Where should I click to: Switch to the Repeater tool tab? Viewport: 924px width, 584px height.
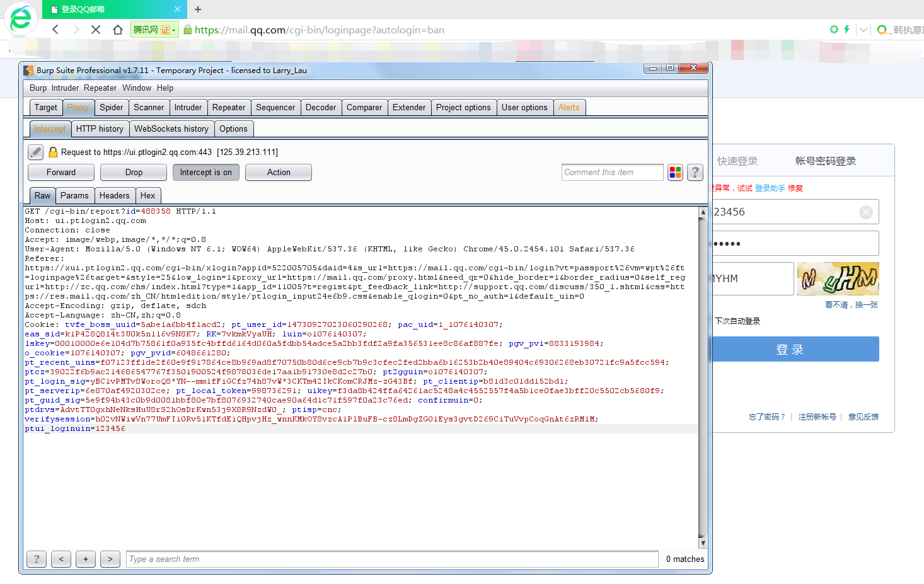click(x=229, y=108)
